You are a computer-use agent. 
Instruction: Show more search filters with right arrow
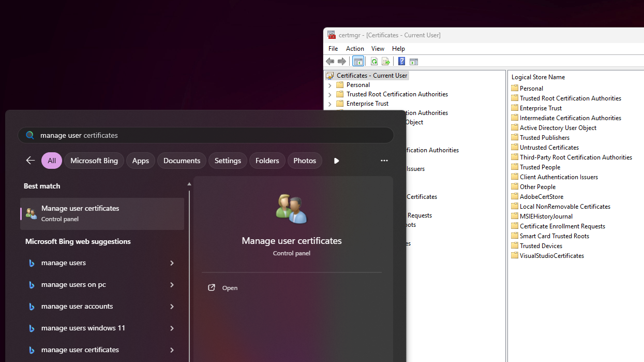pyautogui.click(x=336, y=161)
